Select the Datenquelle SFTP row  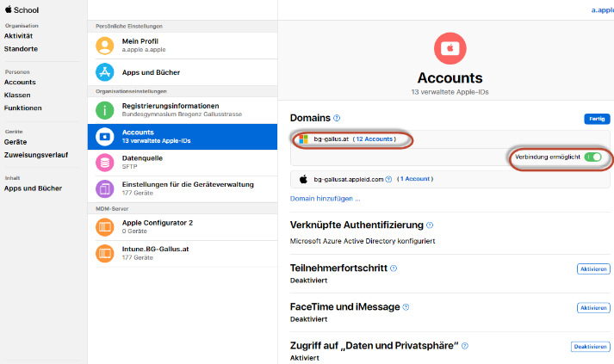pos(183,163)
